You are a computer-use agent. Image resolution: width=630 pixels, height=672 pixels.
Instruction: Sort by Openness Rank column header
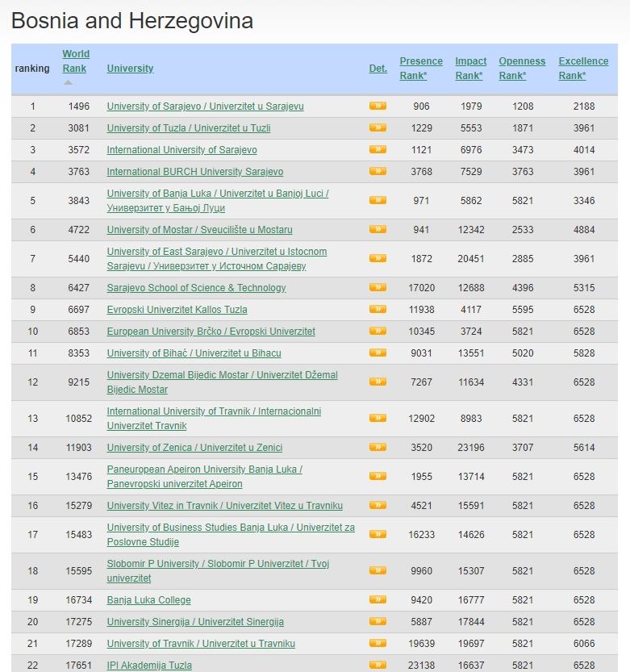click(522, 68)
